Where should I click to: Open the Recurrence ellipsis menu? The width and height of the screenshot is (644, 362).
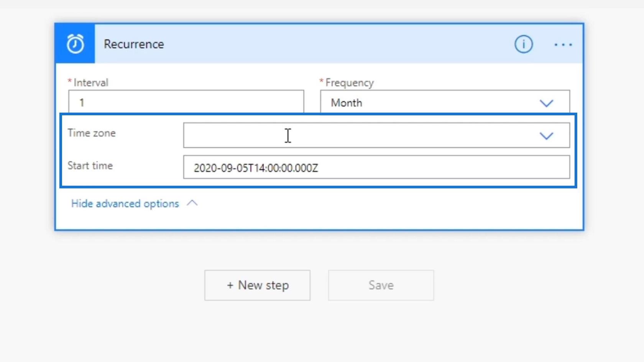pyautogui.click(x=563, y=45)
